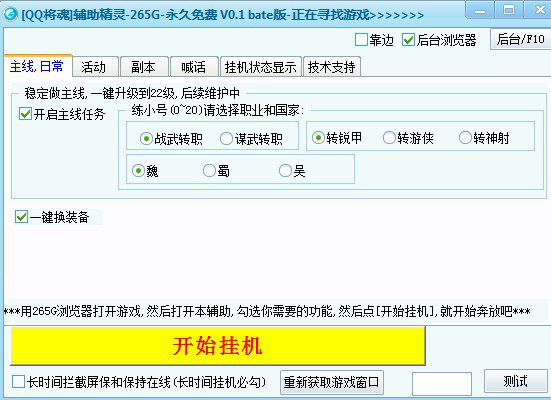
Task: Click the app logo icon in title bar
Action: click(10, 14)
